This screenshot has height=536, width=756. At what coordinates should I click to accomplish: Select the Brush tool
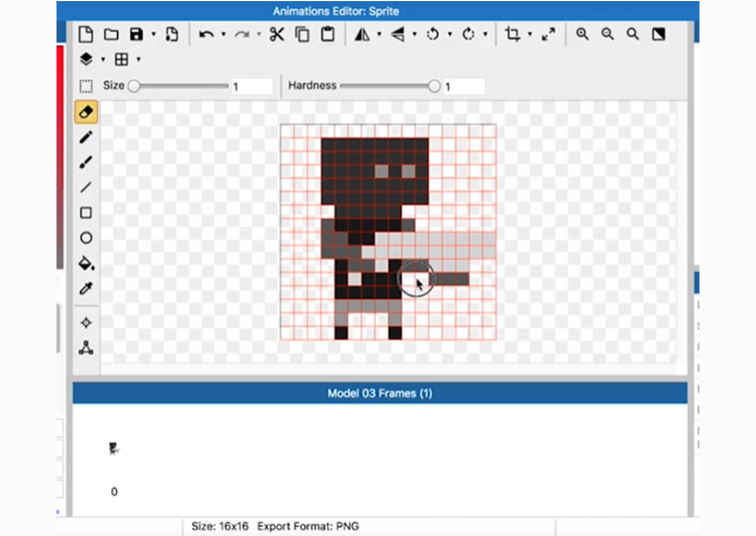86,162
